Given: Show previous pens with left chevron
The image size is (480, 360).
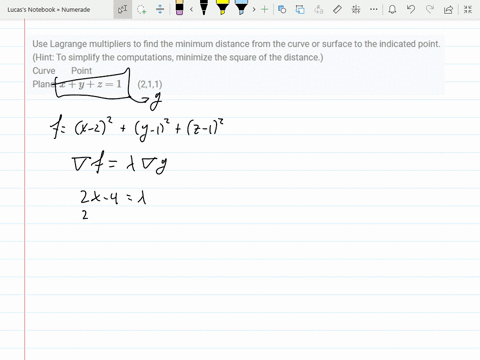Looking at the screenshot, I should coord(191,9).
